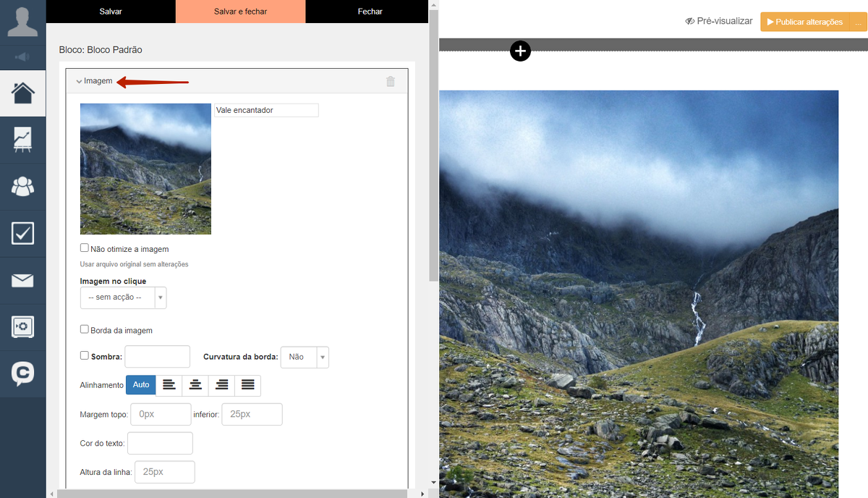Screen dimensions: 868x498
Task: Open 'Imagem no clique' dropdown
Action: 123,297
